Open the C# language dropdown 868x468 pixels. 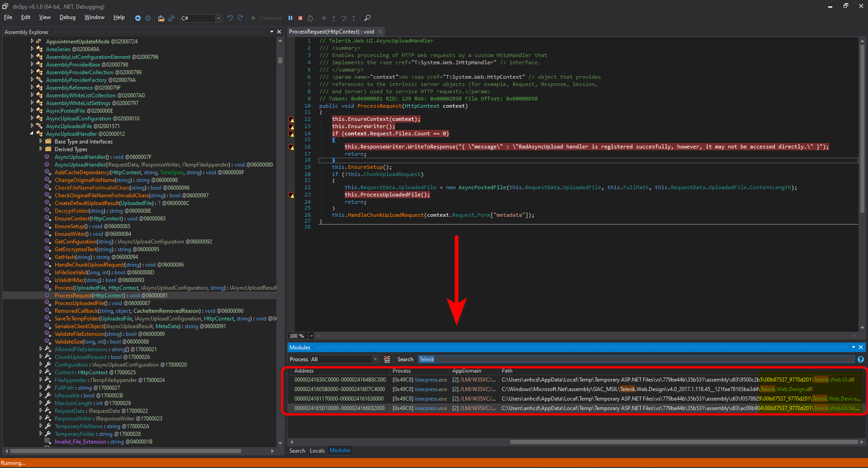tap(218, 18)
